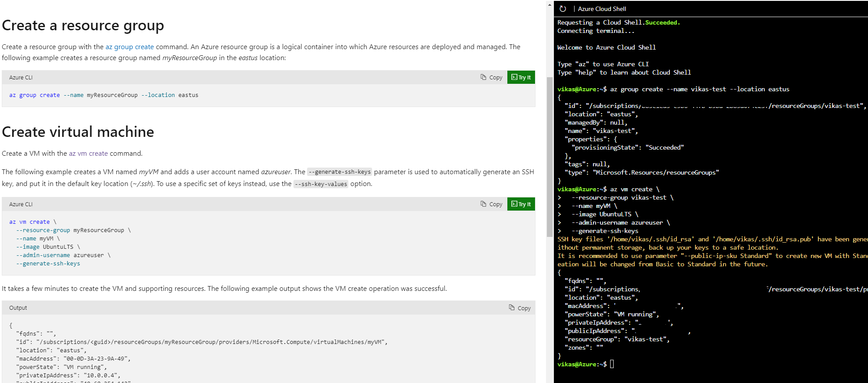This screenshot has width=868, height=383.
Task: Click the 'Create a resource group' heading
Action: (x=83, y=25)
